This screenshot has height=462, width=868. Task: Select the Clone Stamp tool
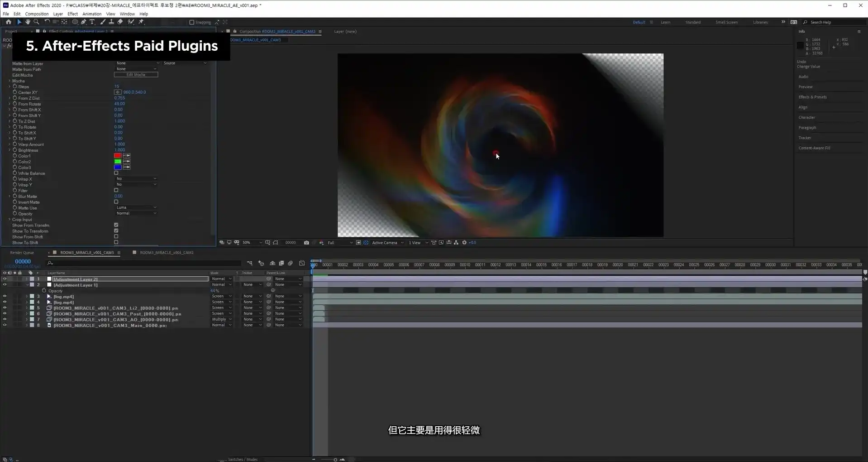coord(111,22)
